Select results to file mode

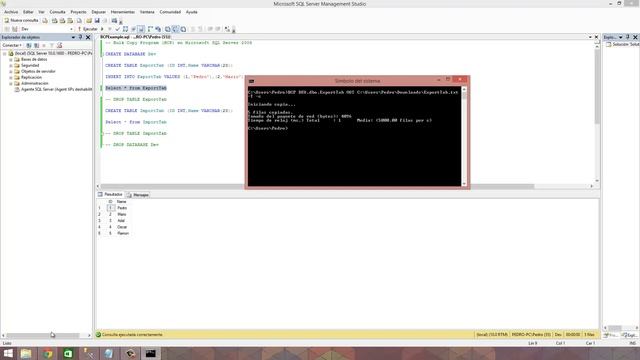[183, 29]
